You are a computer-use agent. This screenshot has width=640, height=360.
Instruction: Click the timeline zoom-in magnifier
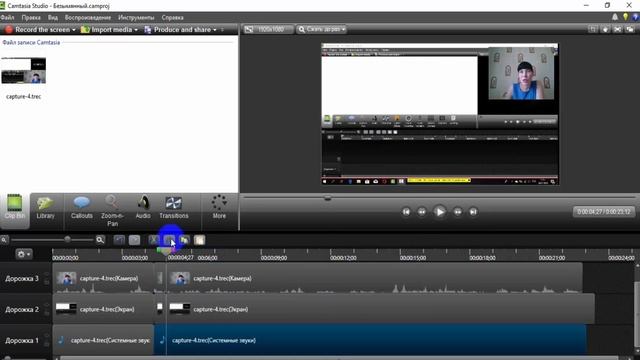pos(100,240)
